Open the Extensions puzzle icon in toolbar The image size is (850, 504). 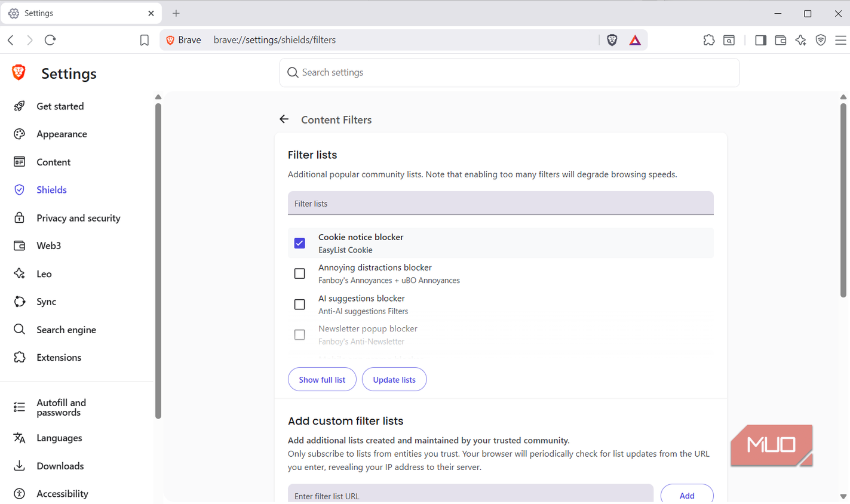coord(708,40)
